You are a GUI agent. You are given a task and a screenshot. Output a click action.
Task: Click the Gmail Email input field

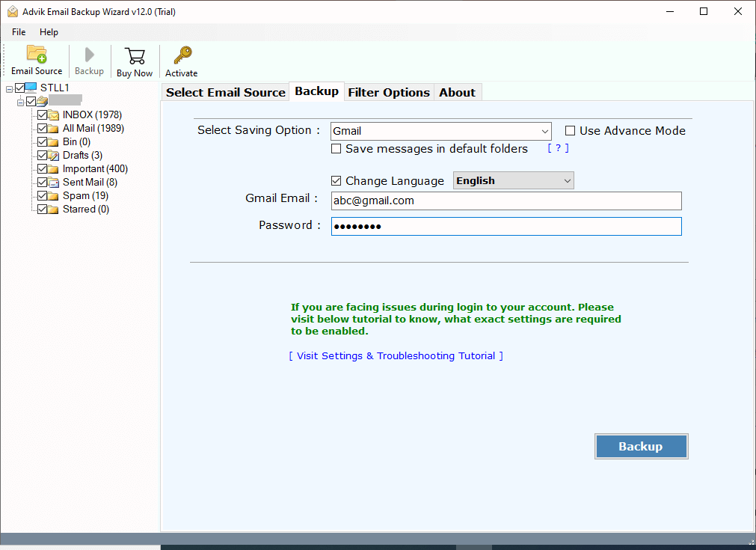click(x=506, y=201)
